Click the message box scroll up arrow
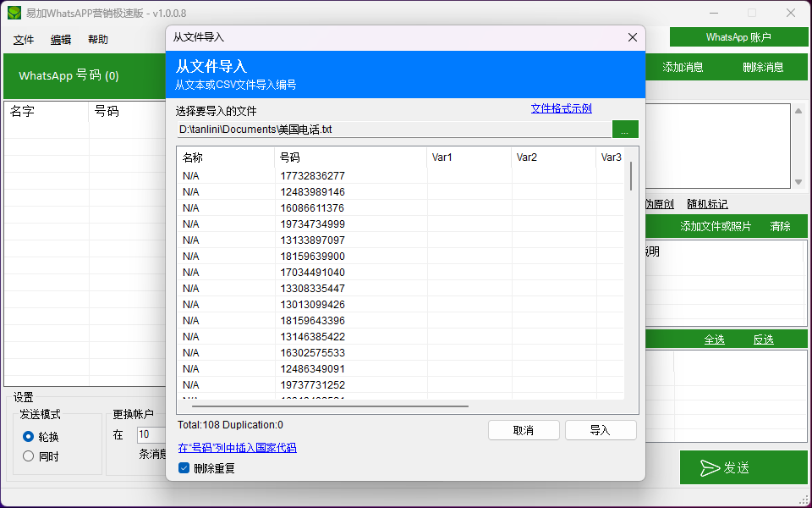Screen dimensions: 812x508 point(798,111)
